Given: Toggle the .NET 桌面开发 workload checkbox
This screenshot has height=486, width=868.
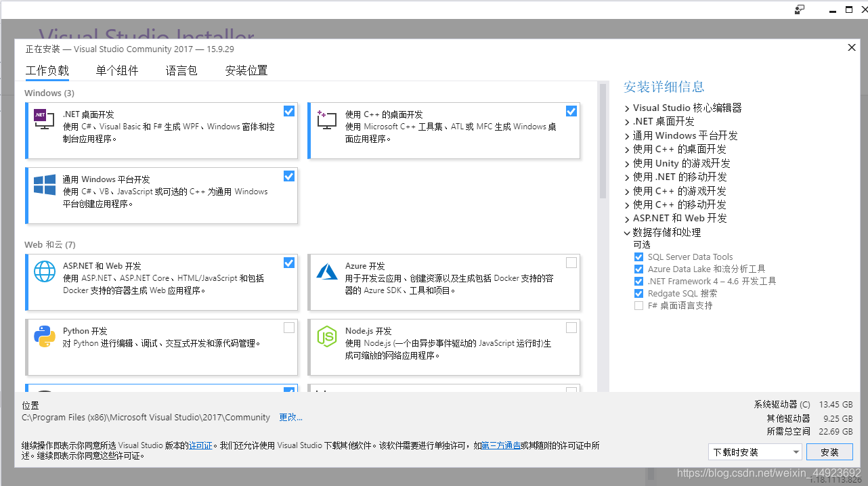Looking at the screenshot, I should [289, 111].
